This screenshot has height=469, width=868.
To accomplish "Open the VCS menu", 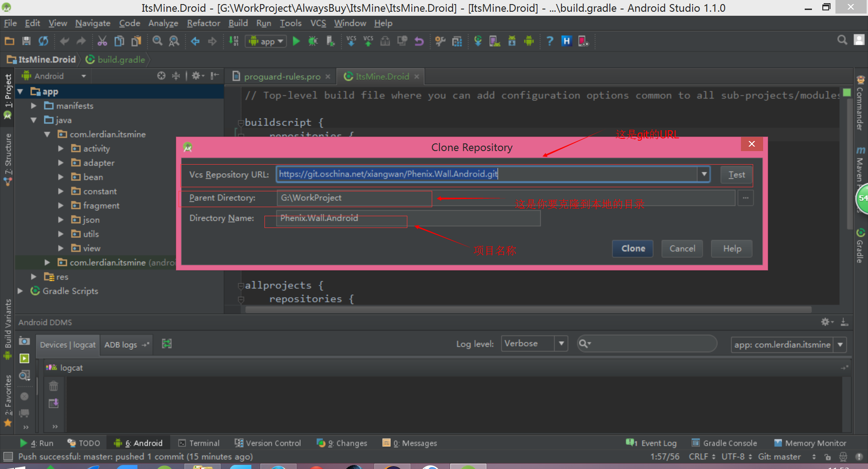I will click(x=318, y=23).
